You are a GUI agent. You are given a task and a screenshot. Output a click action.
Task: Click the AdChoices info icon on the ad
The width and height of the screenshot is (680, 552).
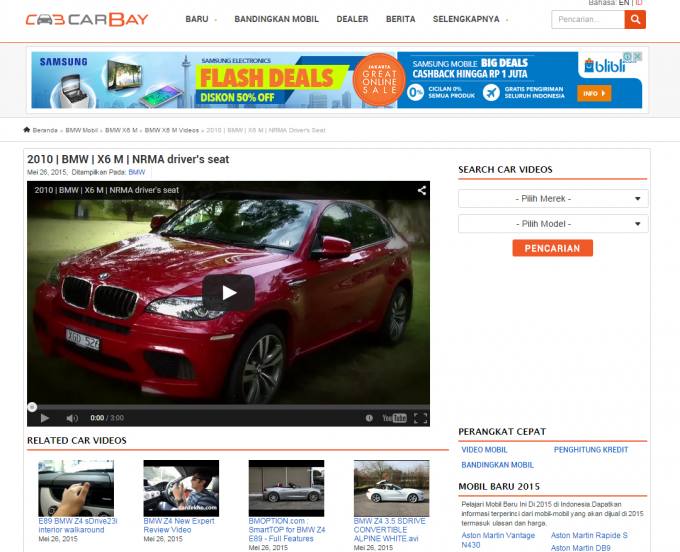pyautogui.click(x=628, y=56)
